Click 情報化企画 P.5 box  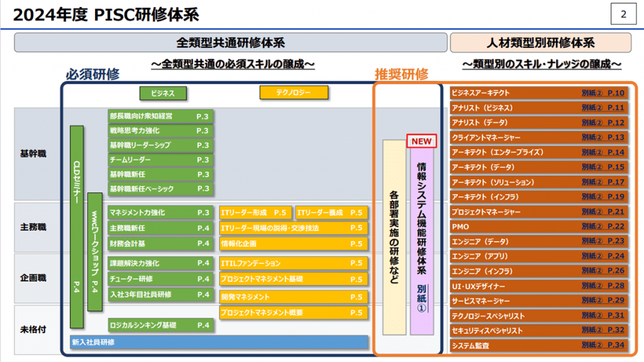click(x=293, y=244)
